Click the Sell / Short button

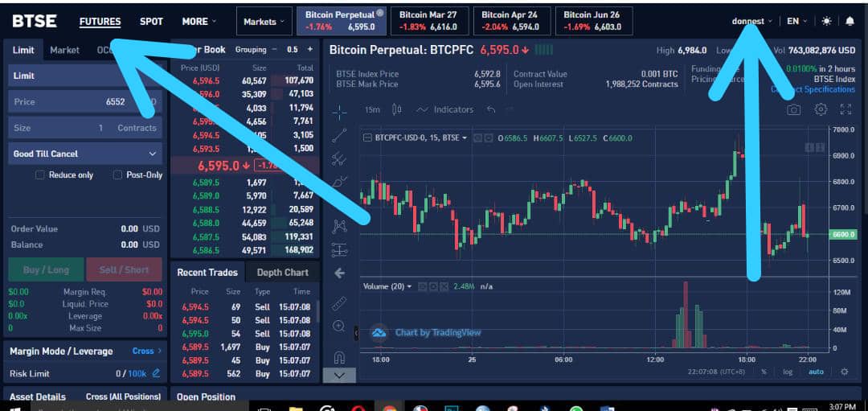124,269
